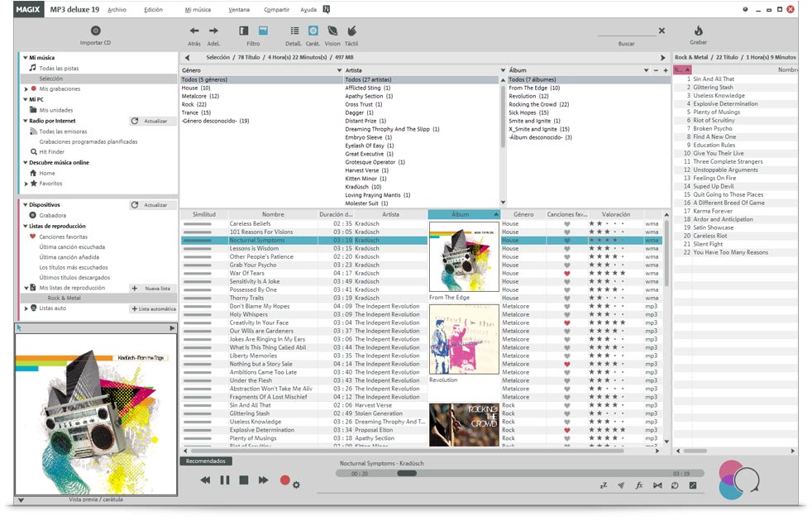This screenshot has width=812, height=521.
Task: Expand the Mis grabaciones node
Action: 26,88
